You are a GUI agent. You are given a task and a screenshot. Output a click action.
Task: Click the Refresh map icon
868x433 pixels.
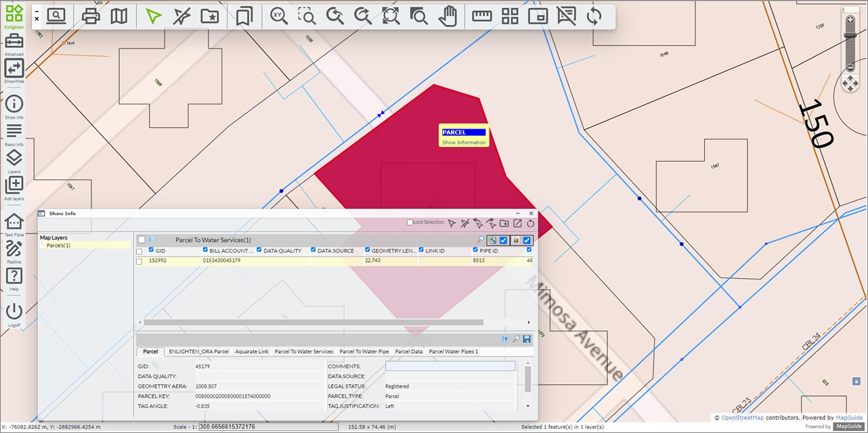[594, 17]
